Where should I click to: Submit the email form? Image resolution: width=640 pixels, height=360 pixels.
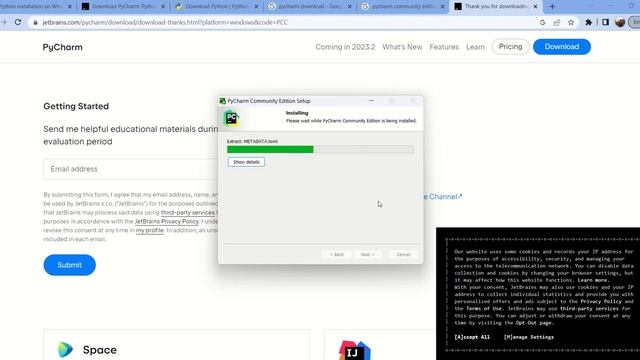point(69,265)
